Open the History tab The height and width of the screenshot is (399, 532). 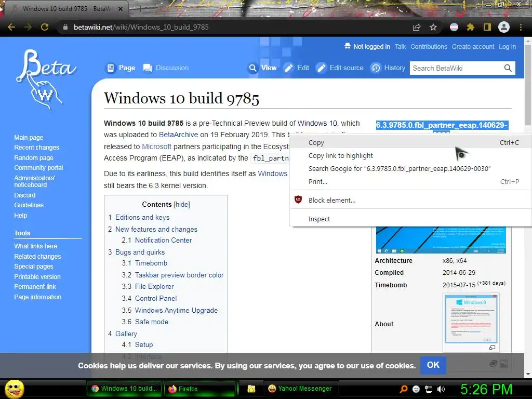point(388,68)
